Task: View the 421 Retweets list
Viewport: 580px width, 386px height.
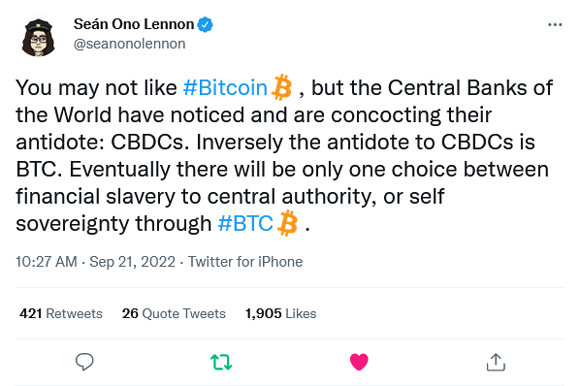Action: point(61,314)
